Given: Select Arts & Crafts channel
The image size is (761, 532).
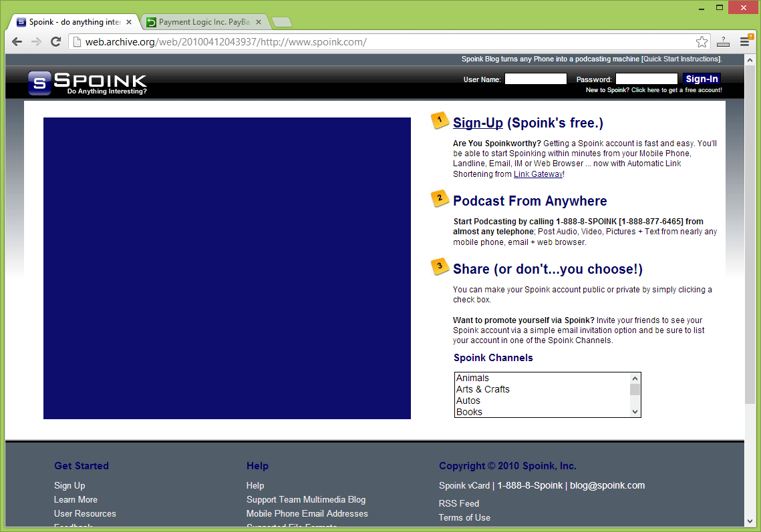Looking at the screenshot, I should click(x=542, y=389).
